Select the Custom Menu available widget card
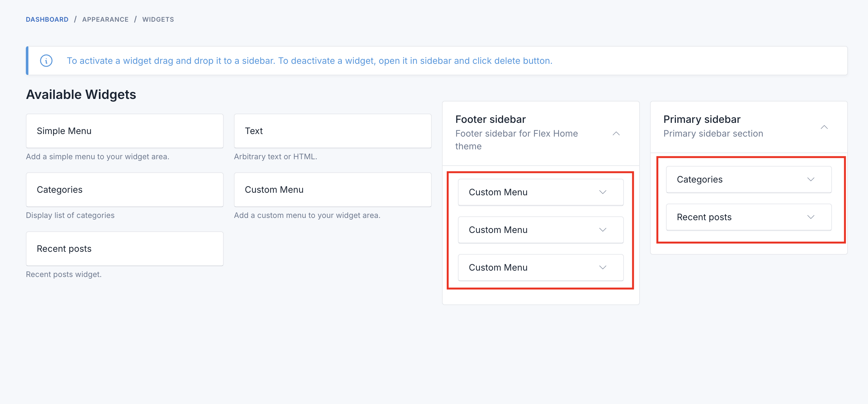The width and height of the screenshot is (868, 404). coord(332,189)
